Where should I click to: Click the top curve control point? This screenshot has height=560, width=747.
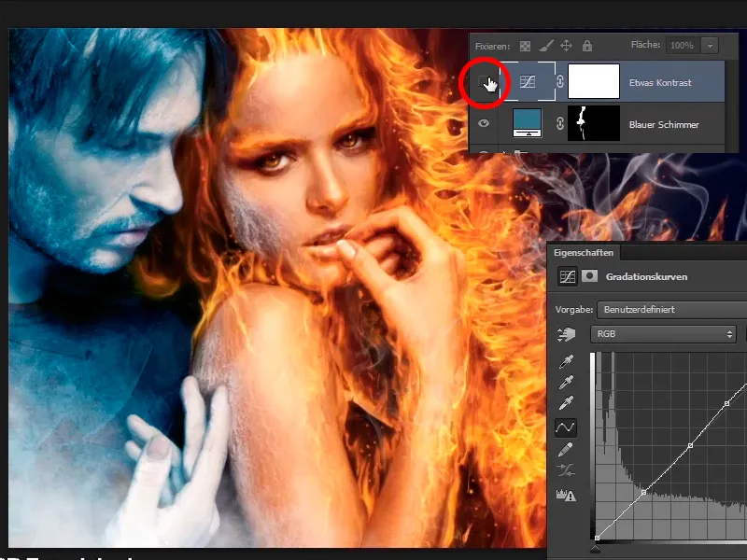[726, 403]
